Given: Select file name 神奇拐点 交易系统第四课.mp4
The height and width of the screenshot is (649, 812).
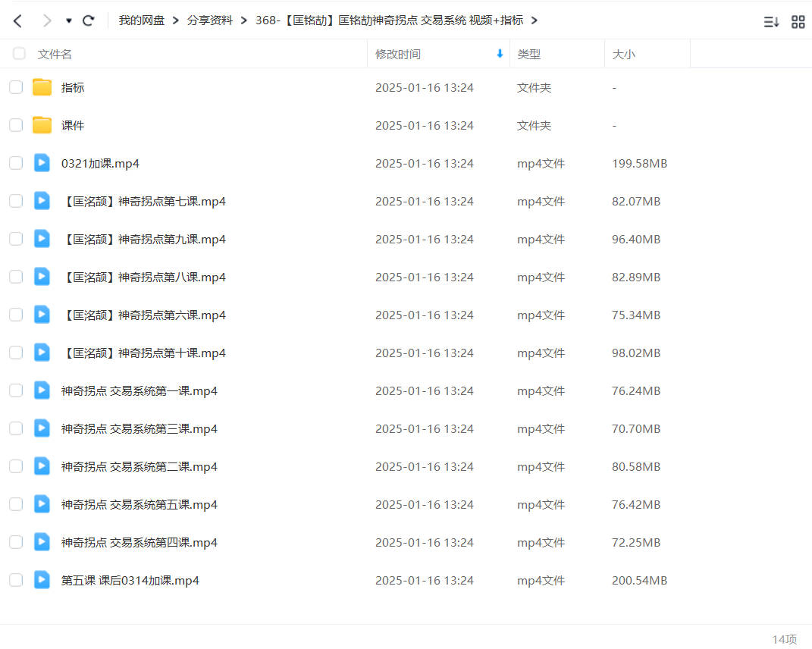Looking at the screenshot, I should 140,542.
